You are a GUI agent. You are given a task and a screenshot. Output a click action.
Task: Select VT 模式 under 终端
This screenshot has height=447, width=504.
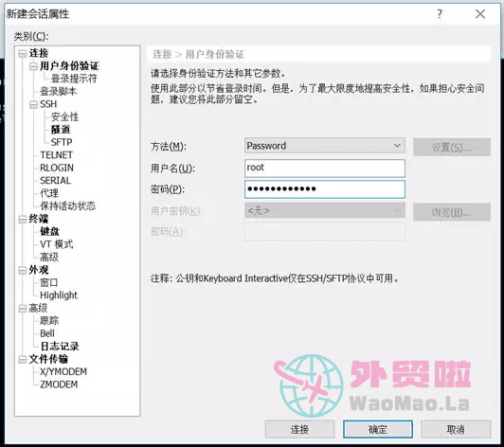click(x=57, y=244)
